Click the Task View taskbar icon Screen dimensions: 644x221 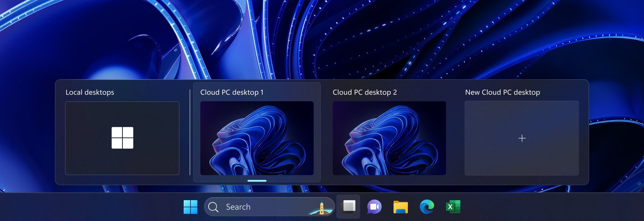tap(349, 207)
